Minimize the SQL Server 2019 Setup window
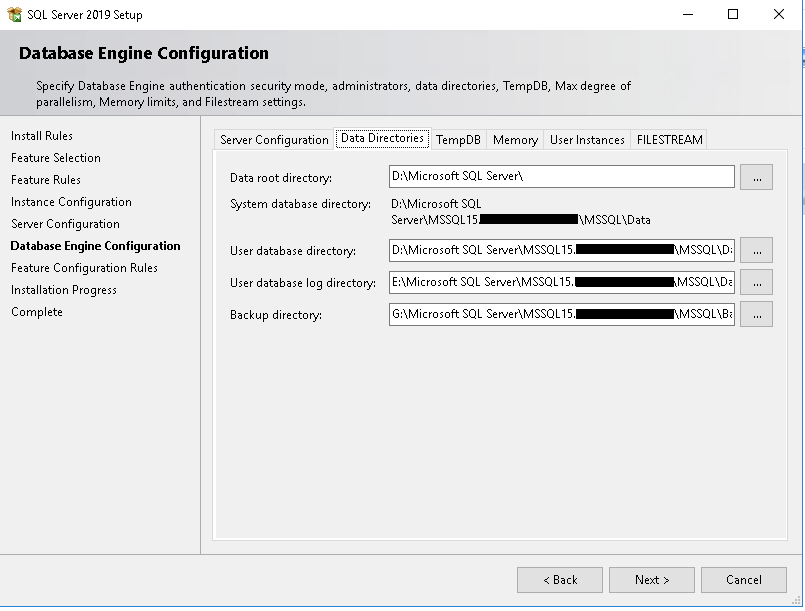Screen dimensions: 805x611 point(687,14)
